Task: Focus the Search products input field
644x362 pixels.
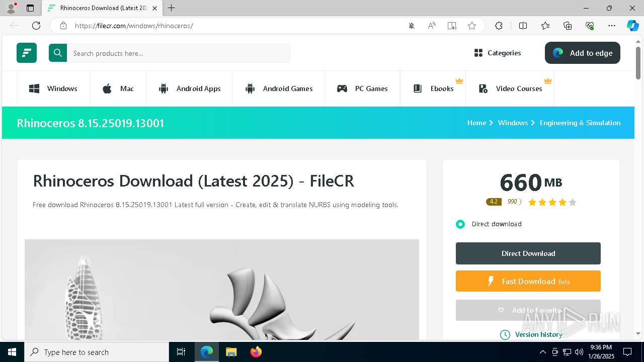Action: [x=179, y=53]
